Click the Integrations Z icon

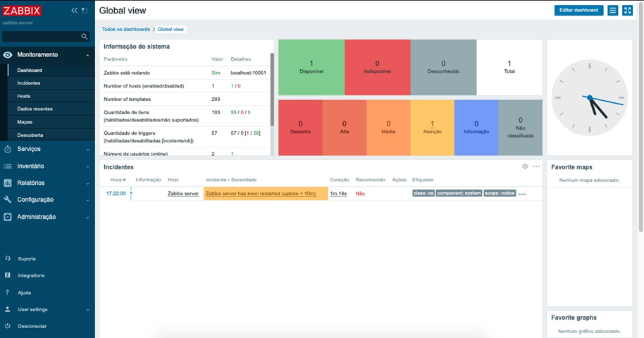[7, 275]
